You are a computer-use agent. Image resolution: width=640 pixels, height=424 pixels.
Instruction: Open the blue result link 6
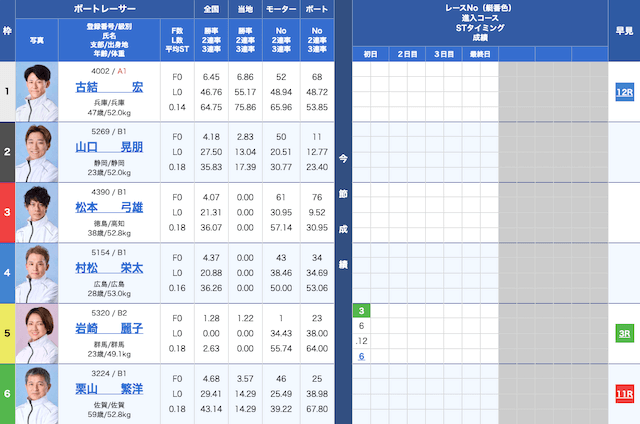coord(360,356)
